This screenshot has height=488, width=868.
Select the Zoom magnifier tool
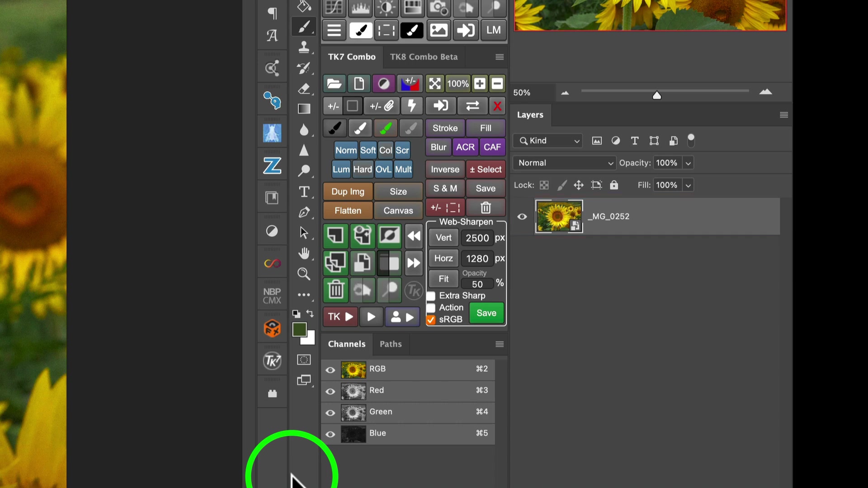click(304, 274)
